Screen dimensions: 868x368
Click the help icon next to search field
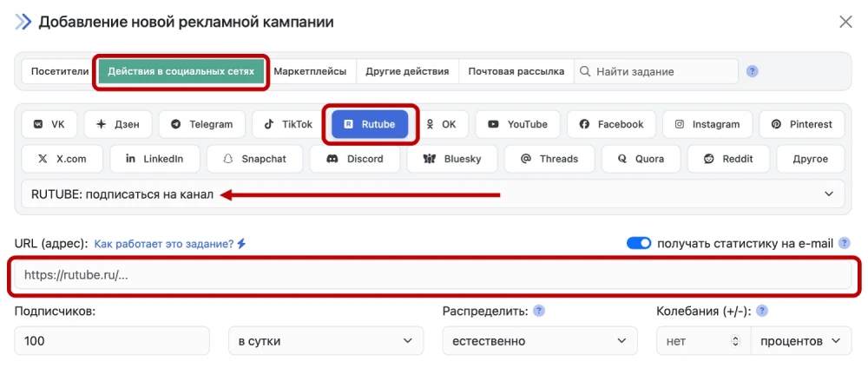click(x=753, y=71)
